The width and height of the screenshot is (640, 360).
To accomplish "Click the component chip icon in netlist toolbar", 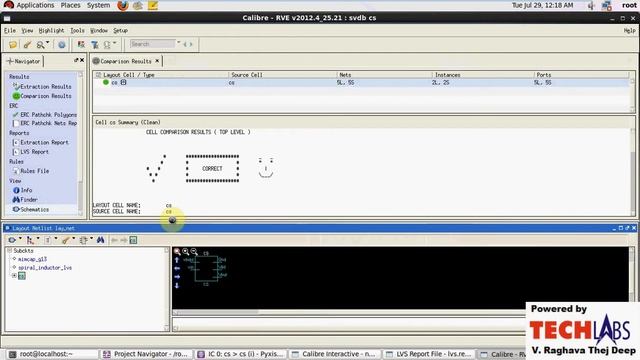I will pyautogui.click(x=83, y=240).
